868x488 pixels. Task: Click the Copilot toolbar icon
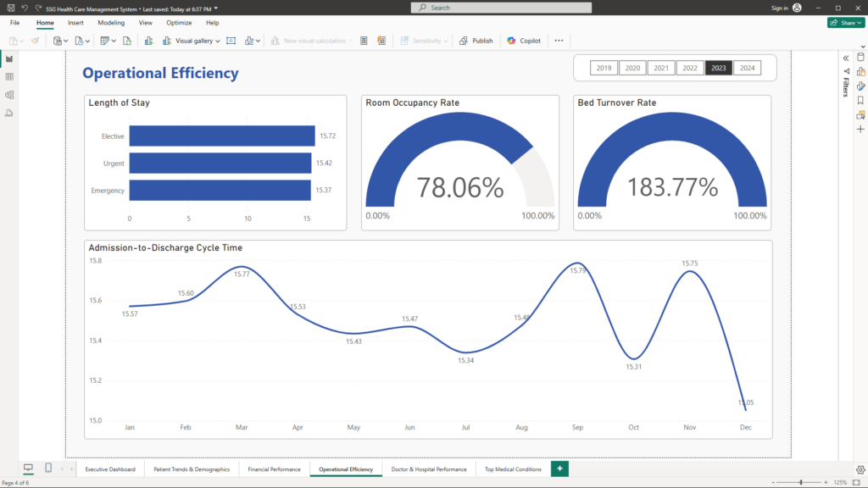(524, 41)
